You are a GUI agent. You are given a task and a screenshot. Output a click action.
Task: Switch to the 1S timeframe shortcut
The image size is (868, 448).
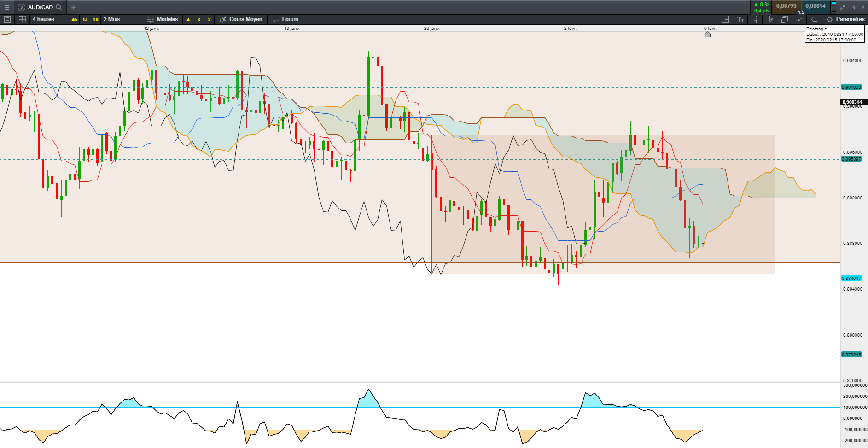95,19
